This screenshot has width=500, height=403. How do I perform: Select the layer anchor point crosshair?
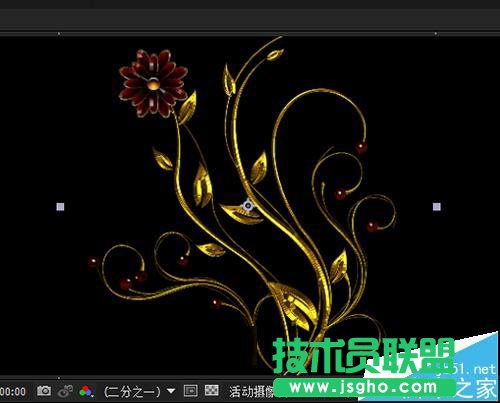point(248,205)
